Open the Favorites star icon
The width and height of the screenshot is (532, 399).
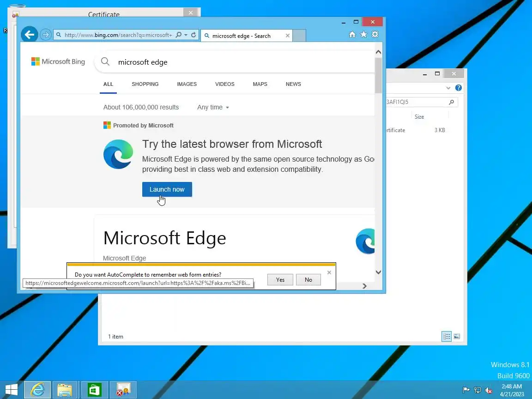(x=363, y=34)
